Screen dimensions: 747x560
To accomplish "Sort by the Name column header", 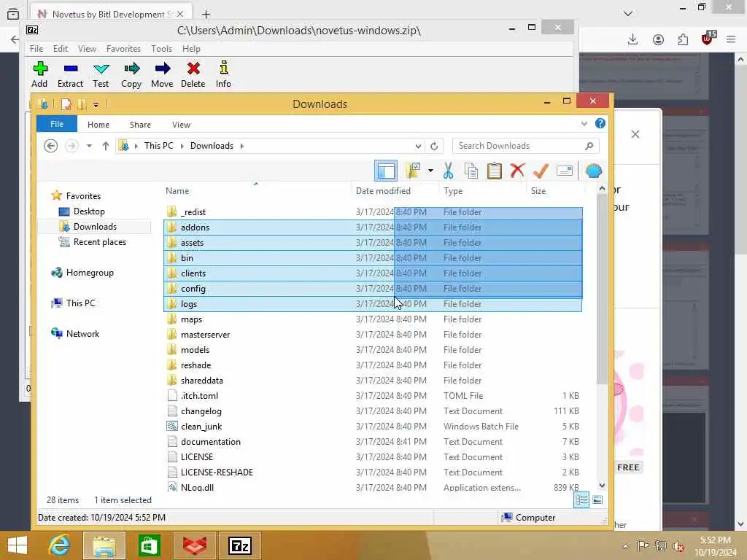I will [x=256, y=191].
